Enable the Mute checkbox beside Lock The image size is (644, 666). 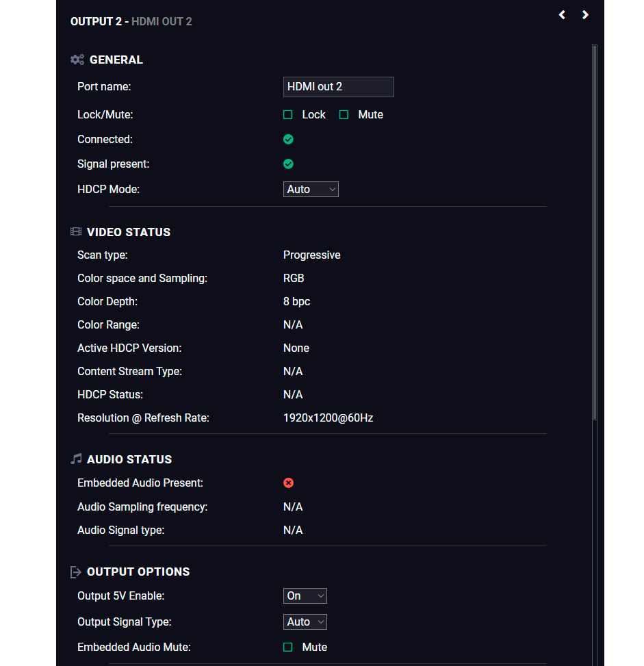[x=344, y=115]
